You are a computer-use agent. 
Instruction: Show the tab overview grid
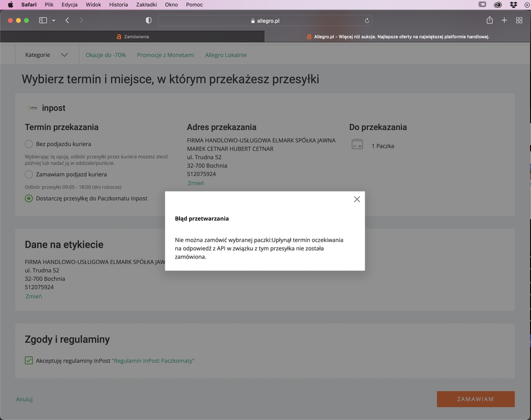(519, 20)
